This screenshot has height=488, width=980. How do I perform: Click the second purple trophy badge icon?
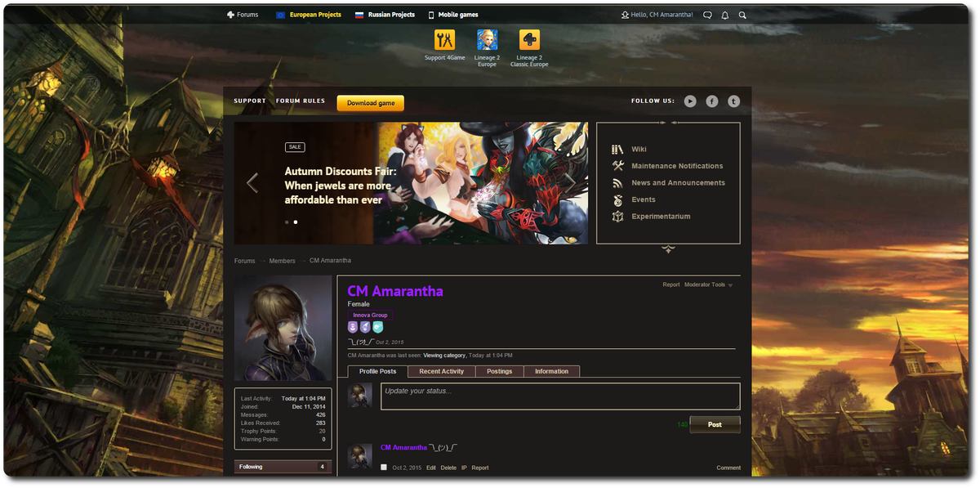365,327
